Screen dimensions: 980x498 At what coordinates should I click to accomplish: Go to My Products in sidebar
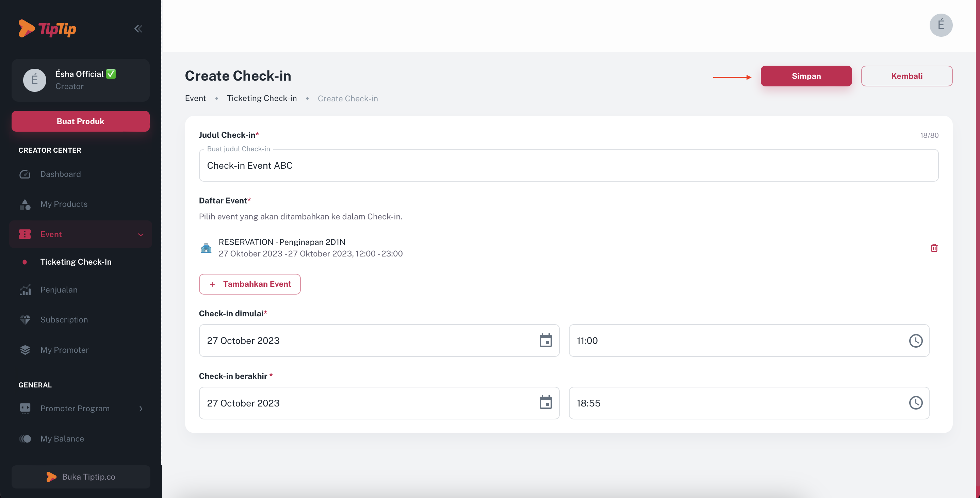pyautogui.click(x=64, y=204)
